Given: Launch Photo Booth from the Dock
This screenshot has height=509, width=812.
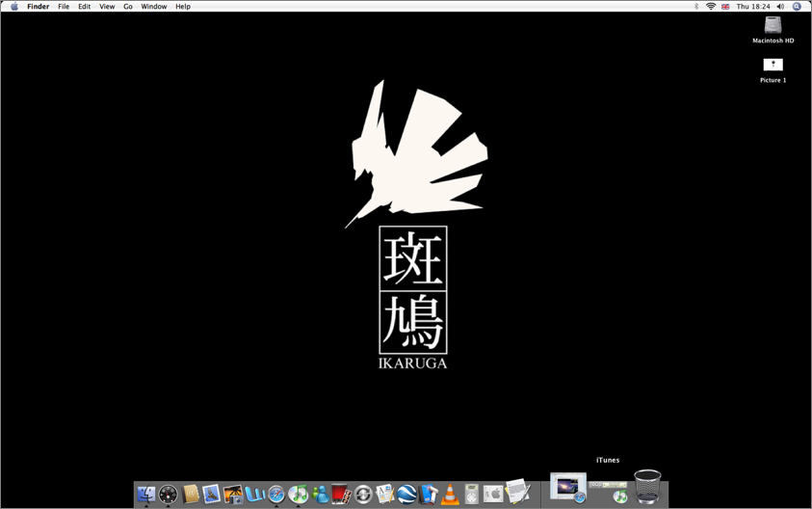Looking at the screenshot, I should point(341,494).
